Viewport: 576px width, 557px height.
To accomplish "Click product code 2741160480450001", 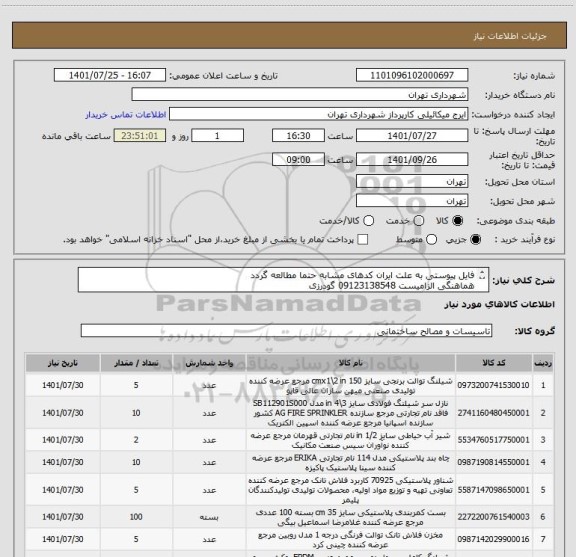I will click(493, 413).
